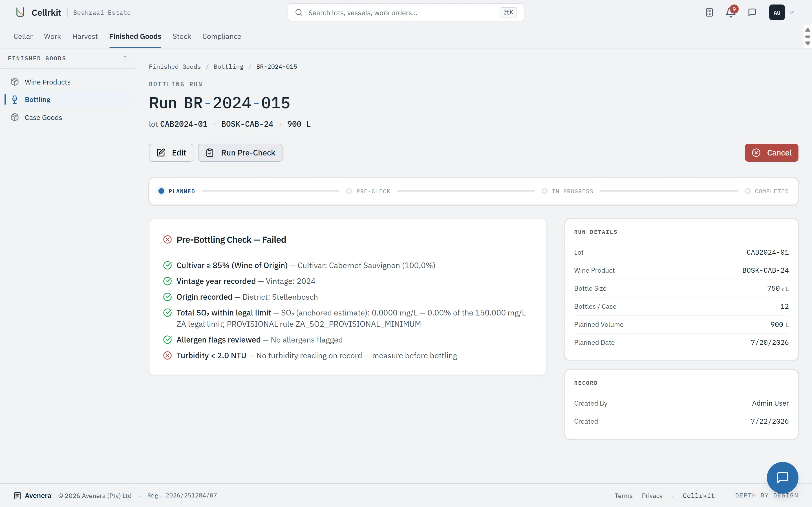
Task: Focus the search lots and vessels field
Action: click(406, 12)
